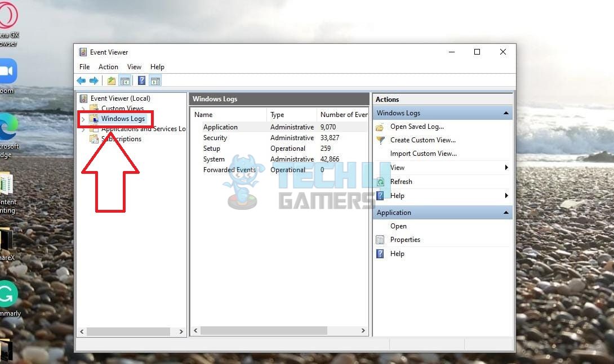Expand the Windows Logs tree node
Screen dimensions: 614x364
(83, 119)
